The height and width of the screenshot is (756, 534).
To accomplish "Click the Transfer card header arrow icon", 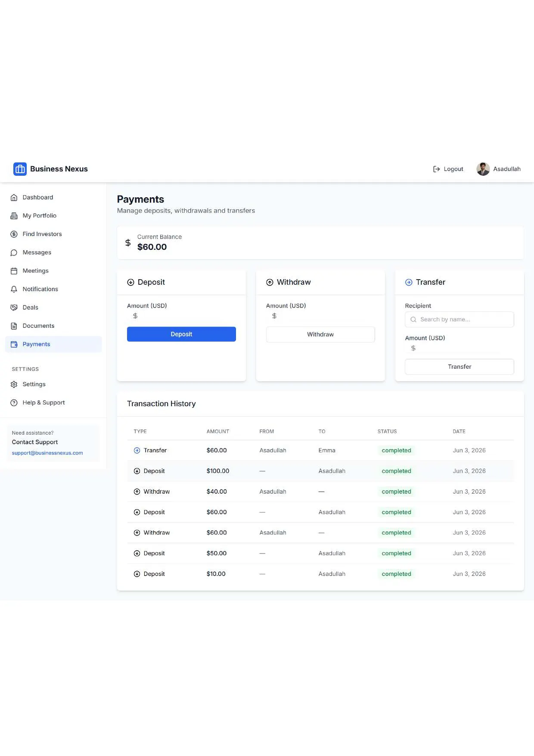I will click(409, 282).
